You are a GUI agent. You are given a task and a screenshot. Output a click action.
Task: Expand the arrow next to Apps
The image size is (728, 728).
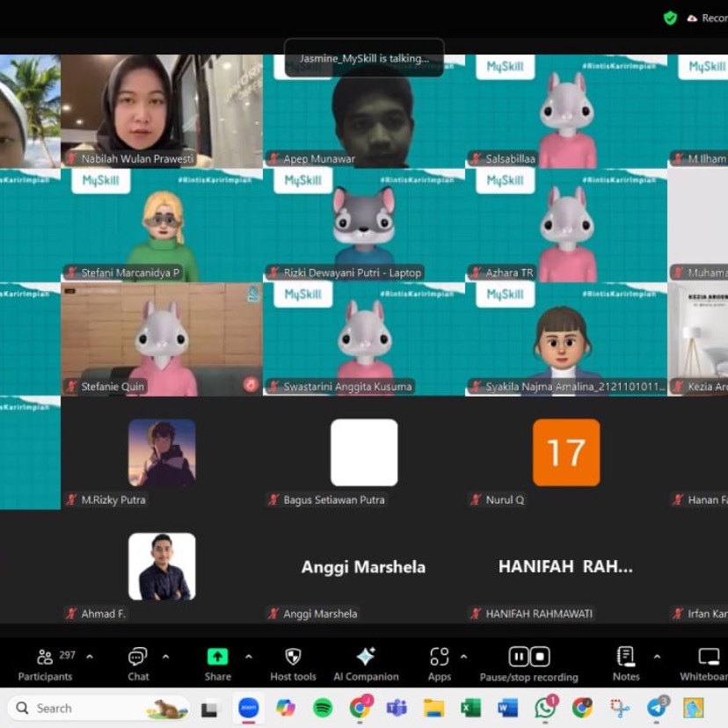pyautogui.click(x=463, y=657)
